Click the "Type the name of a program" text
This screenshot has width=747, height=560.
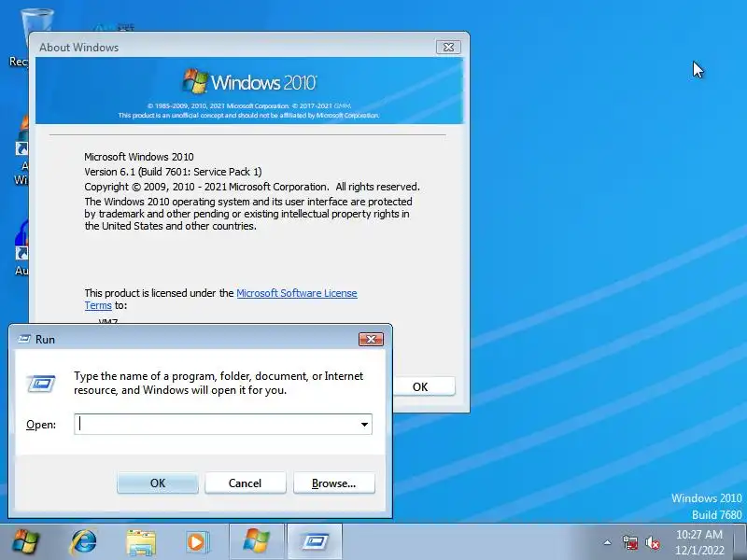218,383
